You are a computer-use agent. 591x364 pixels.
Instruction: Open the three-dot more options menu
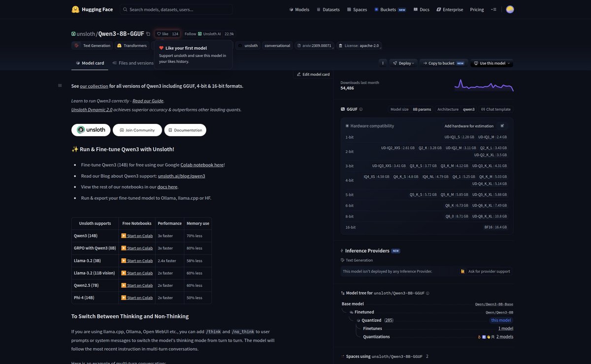pyautogui.click(x=383, y=63)
